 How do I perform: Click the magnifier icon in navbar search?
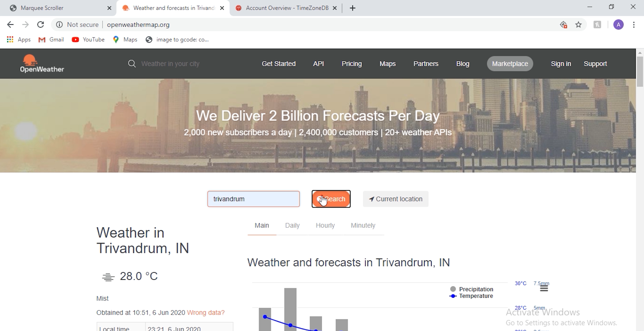(x=132, y=64)
